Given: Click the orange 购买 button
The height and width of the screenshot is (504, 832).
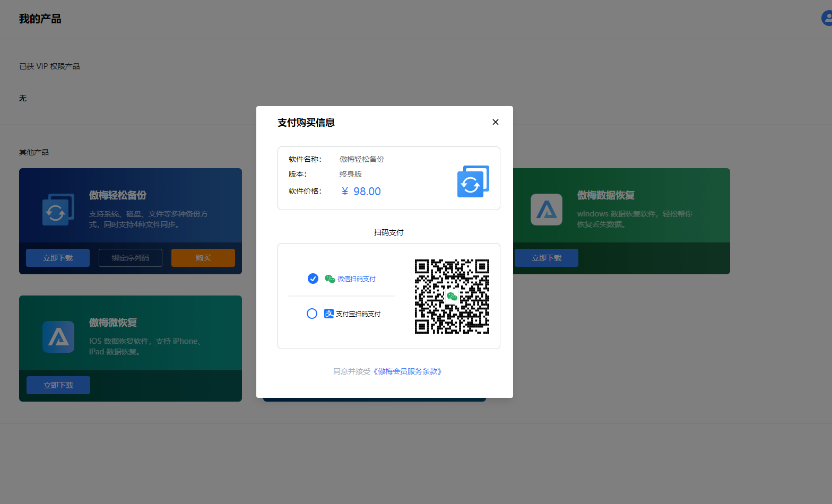Looking at the screenshot, I should pos(203,258).
